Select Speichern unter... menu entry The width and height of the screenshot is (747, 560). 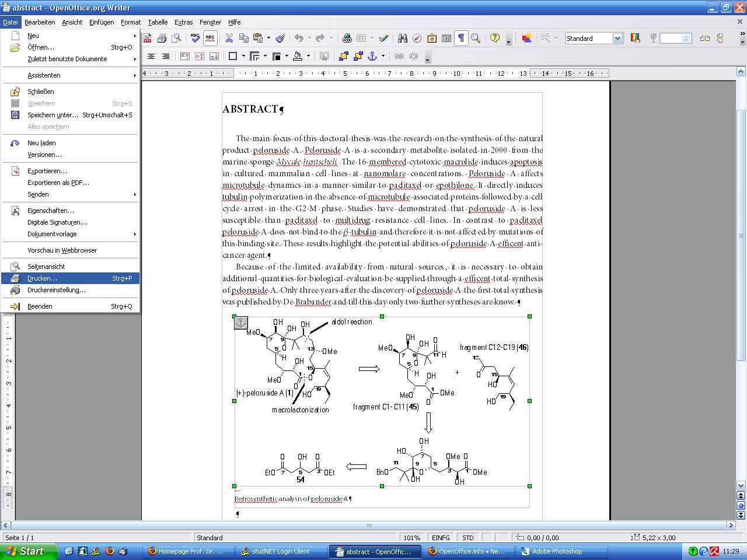(x=70, y=115)
